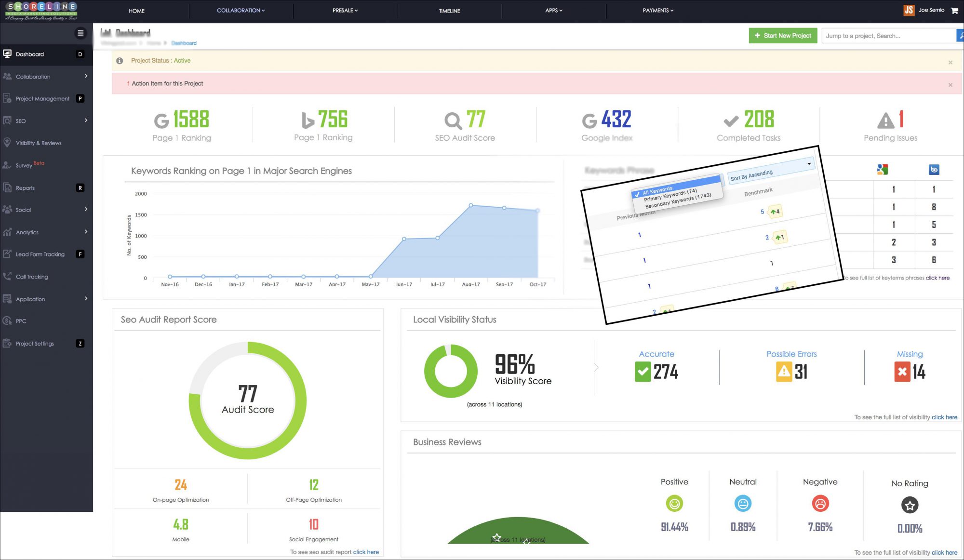This screenshot has height=560, width=964.
Task: Click Start New Project button
Action: click(x=783, y=36)
